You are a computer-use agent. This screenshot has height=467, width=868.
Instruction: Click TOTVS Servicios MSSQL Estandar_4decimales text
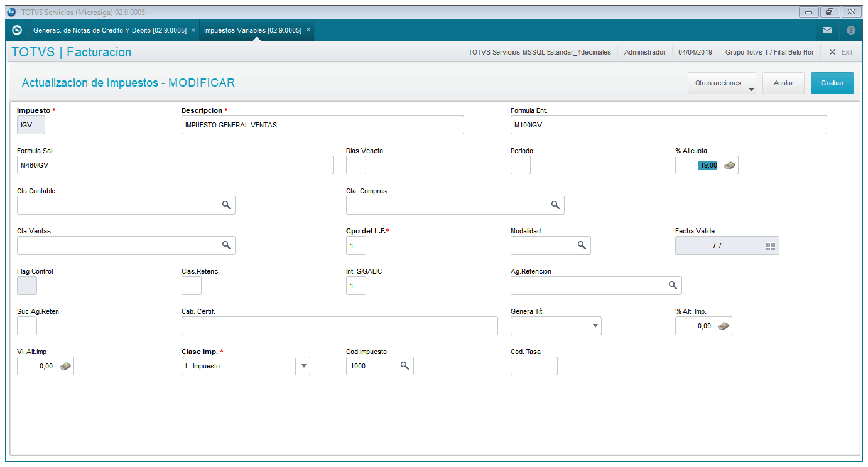point(540,52)
